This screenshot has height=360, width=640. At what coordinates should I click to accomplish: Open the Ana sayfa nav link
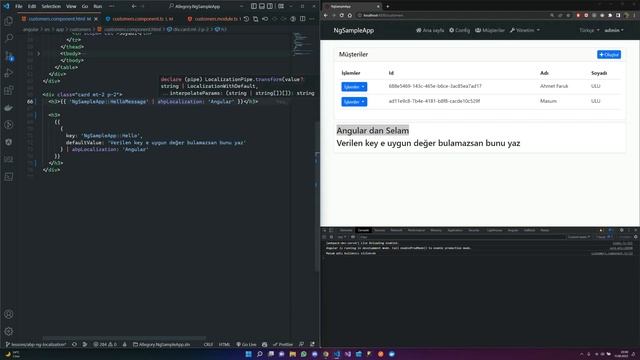coord(430,30)
